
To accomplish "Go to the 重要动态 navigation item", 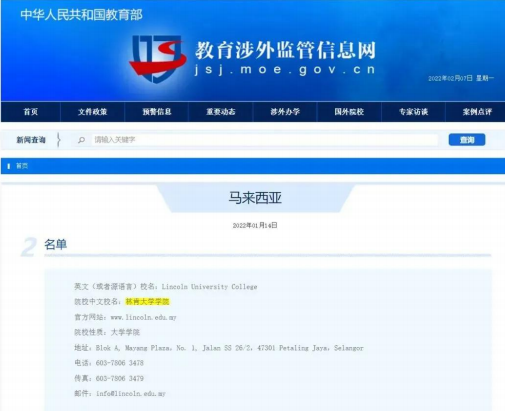I will 221,112.
